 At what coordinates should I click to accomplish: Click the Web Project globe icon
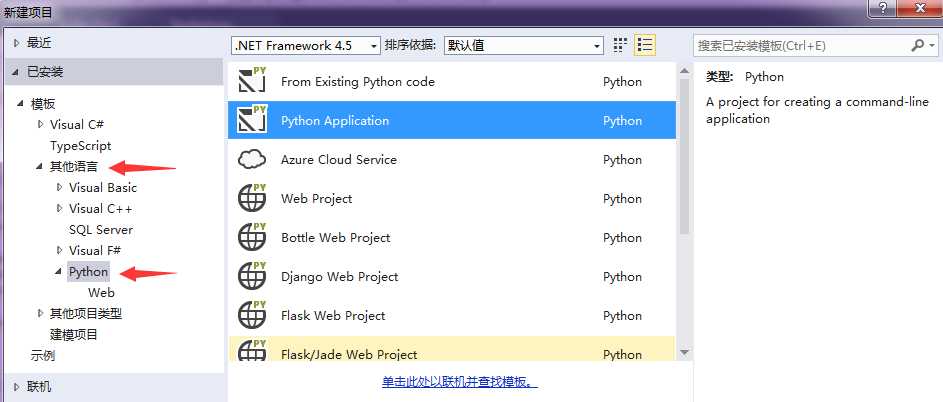coord(252,198)
